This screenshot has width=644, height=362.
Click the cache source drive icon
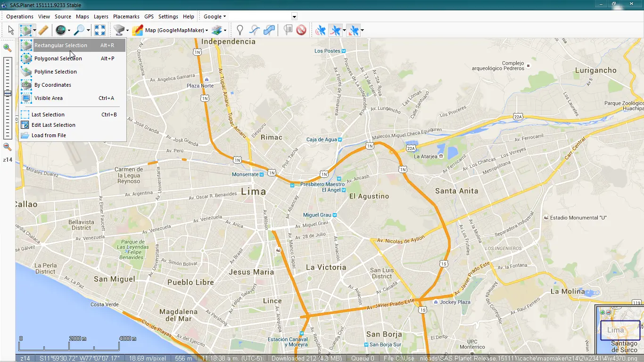pos(119,30)
